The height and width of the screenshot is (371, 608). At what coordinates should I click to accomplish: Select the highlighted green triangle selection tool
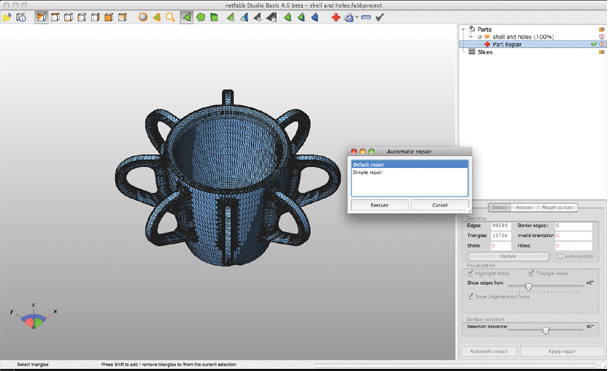click(187, 17)
